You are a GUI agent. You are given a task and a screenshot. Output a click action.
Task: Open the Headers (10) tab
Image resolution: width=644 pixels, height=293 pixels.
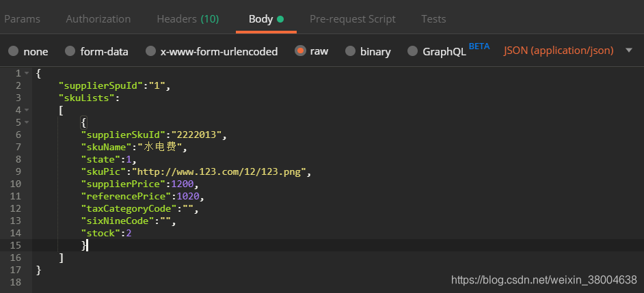[x=188, y=19]
